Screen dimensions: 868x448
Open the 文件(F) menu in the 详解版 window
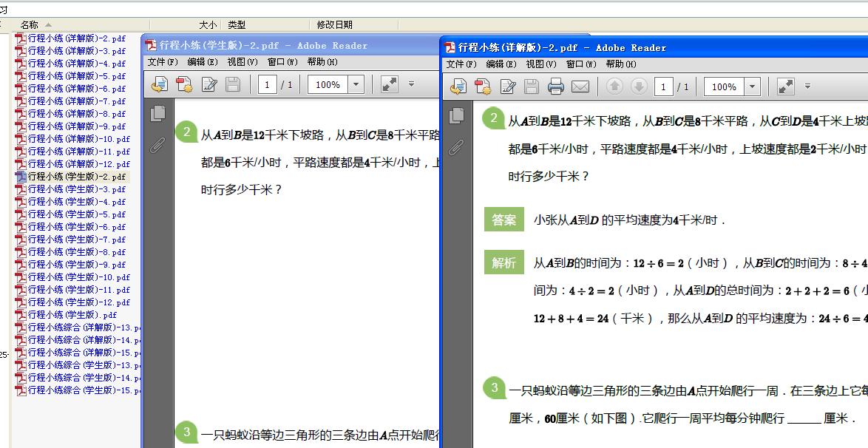pyautogui.click(x=461, y=64)
